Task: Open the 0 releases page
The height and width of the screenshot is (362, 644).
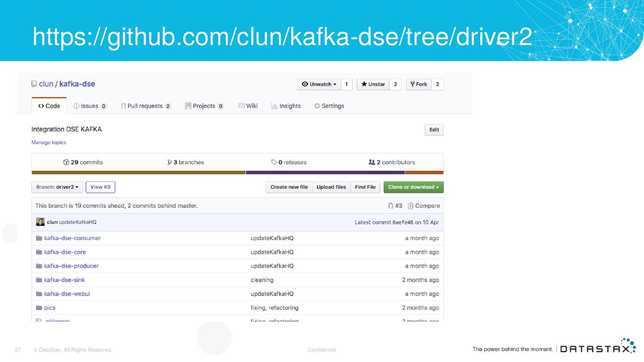Action: tap(289, 162)
